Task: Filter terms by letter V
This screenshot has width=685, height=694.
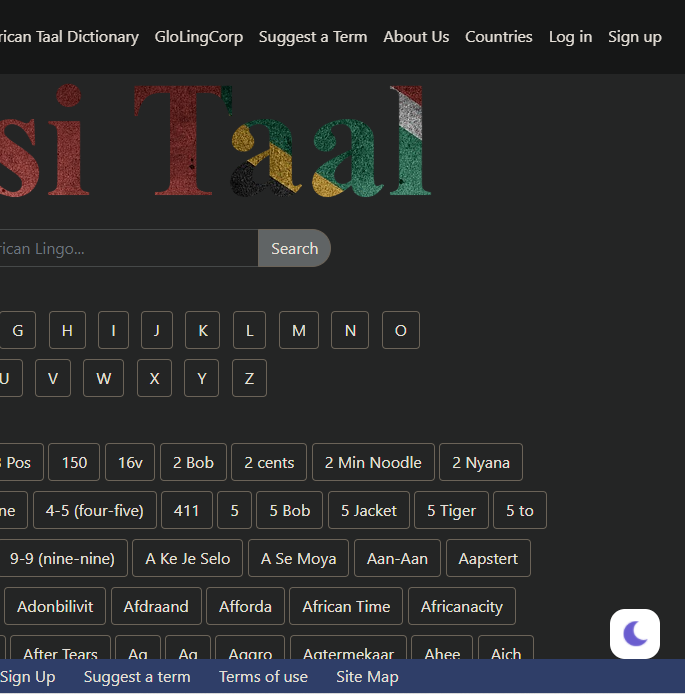Action: coord(53,378)
